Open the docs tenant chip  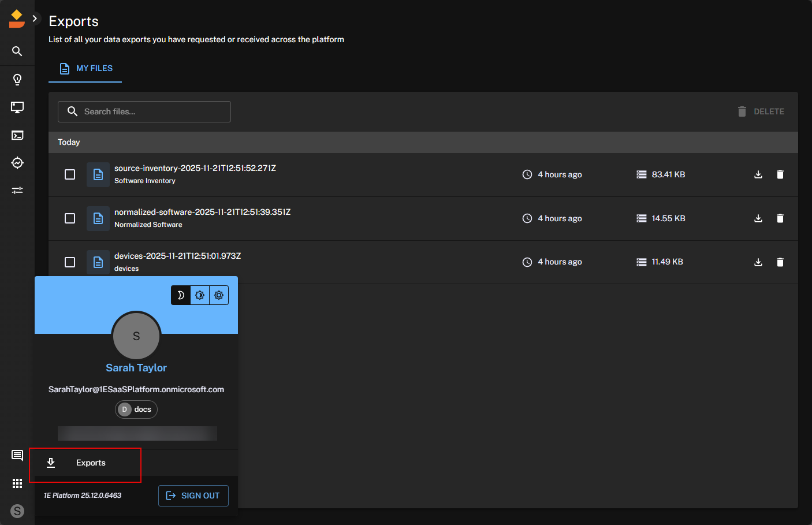pyautogui.click(x=136, y=409)
